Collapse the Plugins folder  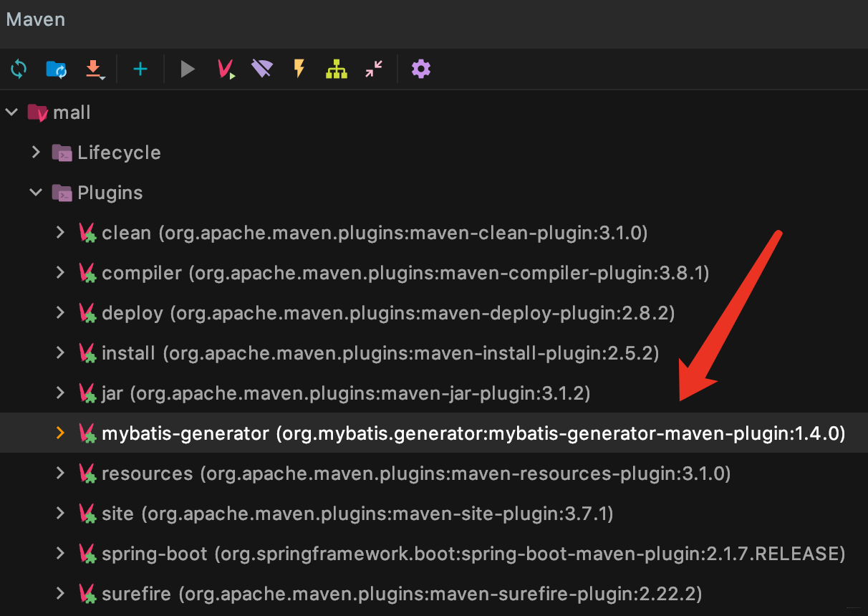[36, 193]
